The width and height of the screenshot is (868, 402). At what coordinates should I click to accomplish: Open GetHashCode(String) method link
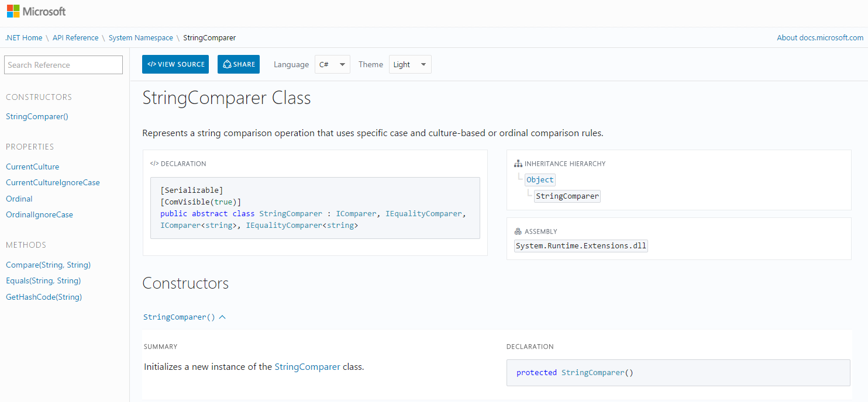point(44,297)
